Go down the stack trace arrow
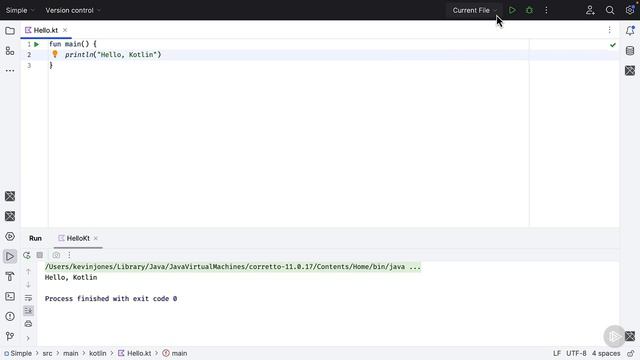The image size is (640, 360). click(x=28, y=285)
